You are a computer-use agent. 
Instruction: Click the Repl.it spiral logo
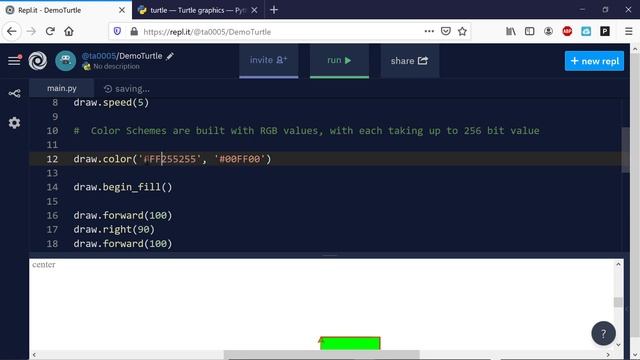38,61
